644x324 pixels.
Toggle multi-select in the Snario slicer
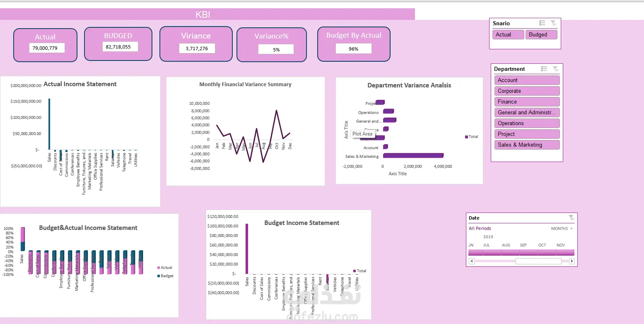click(x=542, y=23)
